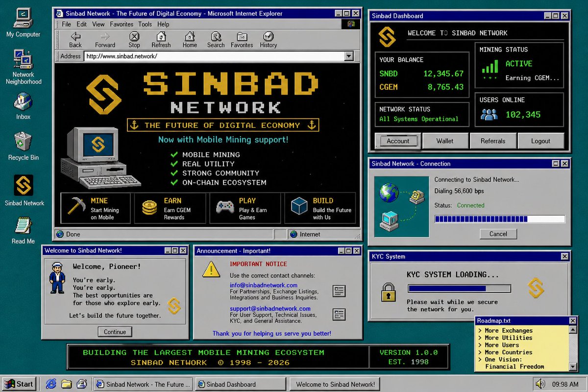Open the Wallet button in Dashboard

click(x=445, y=141)
